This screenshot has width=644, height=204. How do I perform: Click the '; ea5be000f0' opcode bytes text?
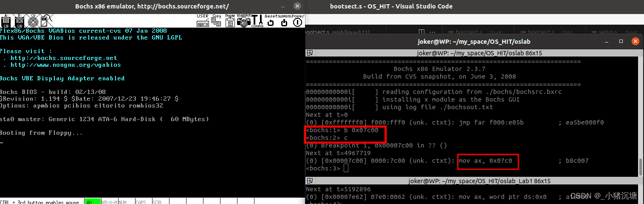[x=581, y=123]
